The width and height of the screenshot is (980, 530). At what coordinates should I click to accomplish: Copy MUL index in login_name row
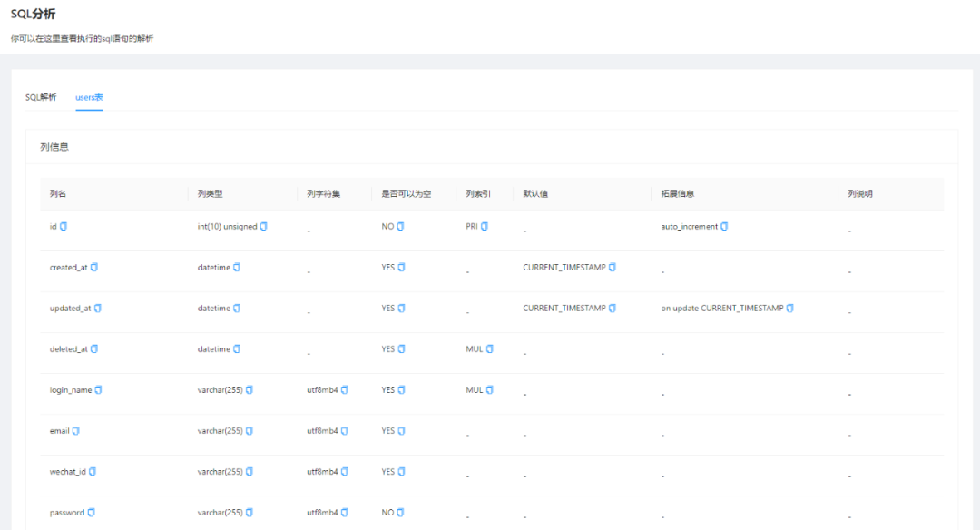click(489, 390)
